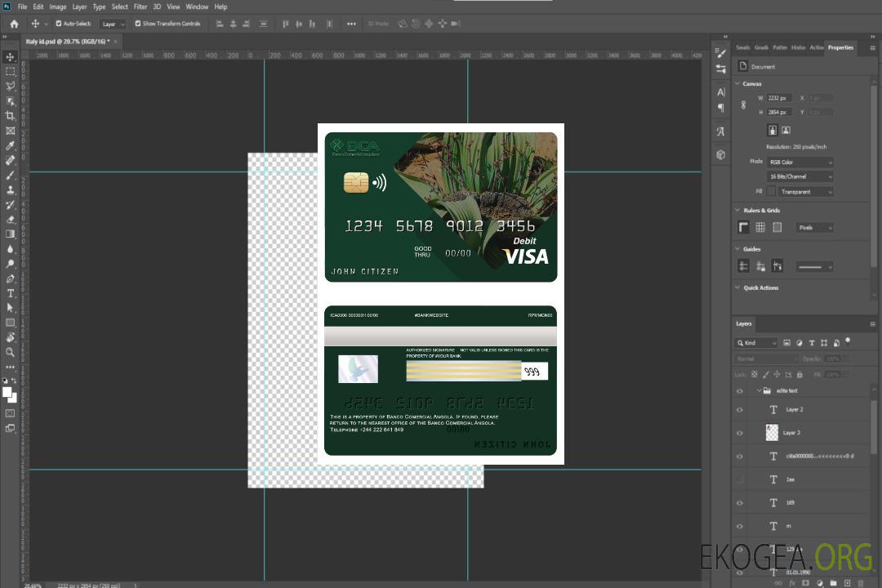Screen dimensions: 882x588
Task: Open the Window menu
Action: [x=197, y=7]
